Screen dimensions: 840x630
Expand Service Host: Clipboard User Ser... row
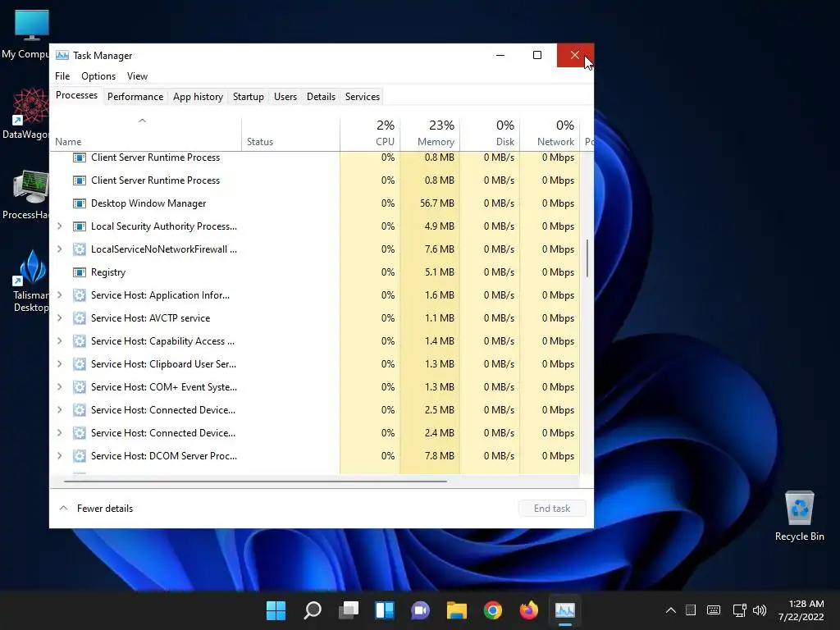[59, 363]
